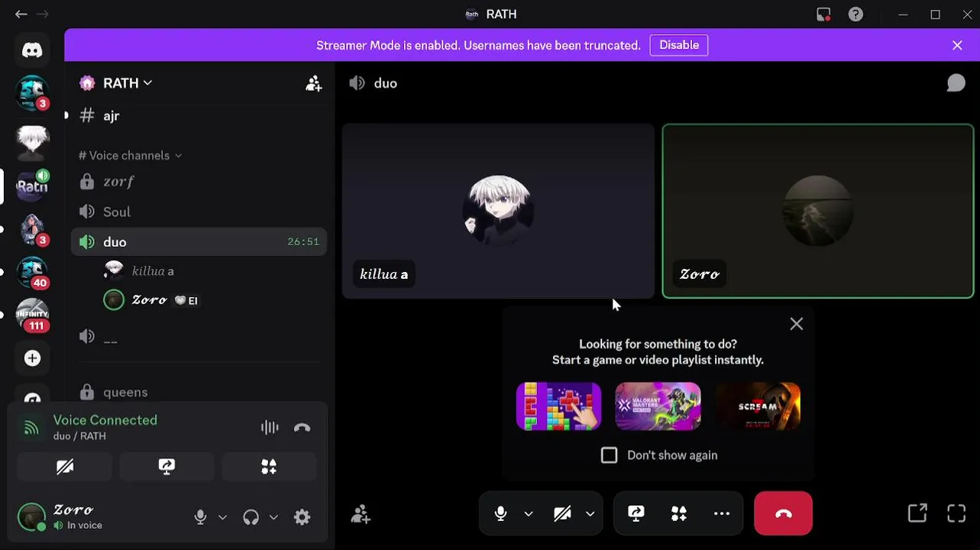Open the server icon with 40 notifications
The image size is (980, 550).
tap(32, 271)
